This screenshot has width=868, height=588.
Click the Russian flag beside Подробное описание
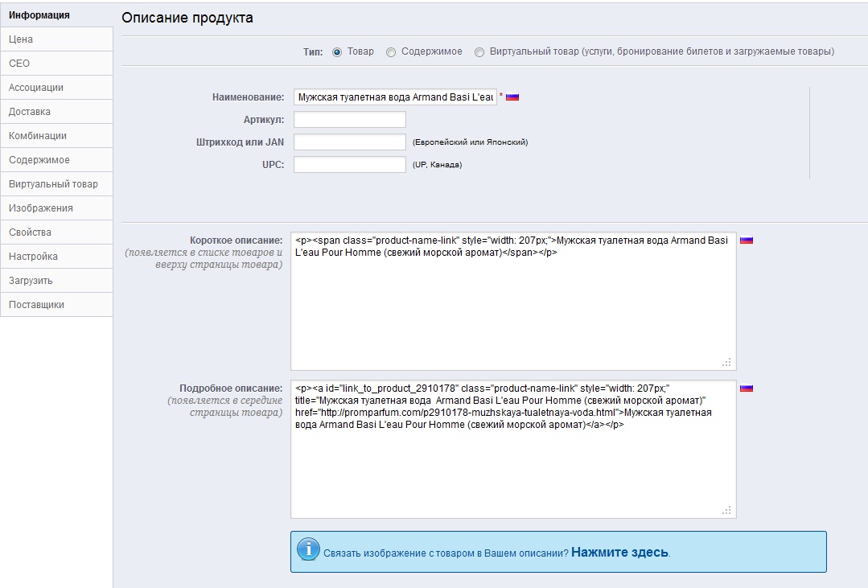(x=747, y=389)
